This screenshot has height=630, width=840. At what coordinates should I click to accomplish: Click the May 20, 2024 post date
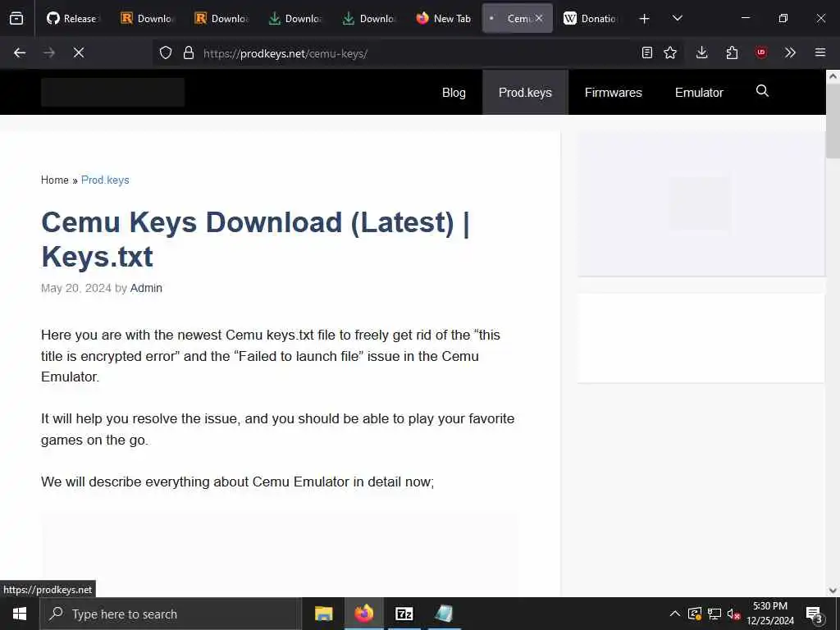(x=76, y=288)
